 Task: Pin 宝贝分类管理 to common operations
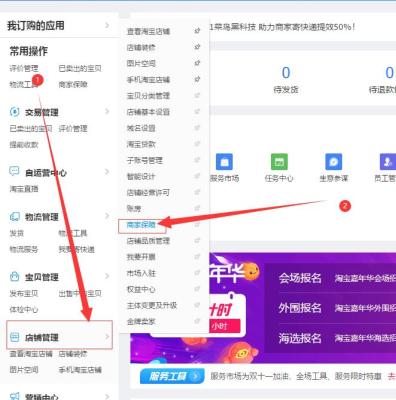point(197,95)
